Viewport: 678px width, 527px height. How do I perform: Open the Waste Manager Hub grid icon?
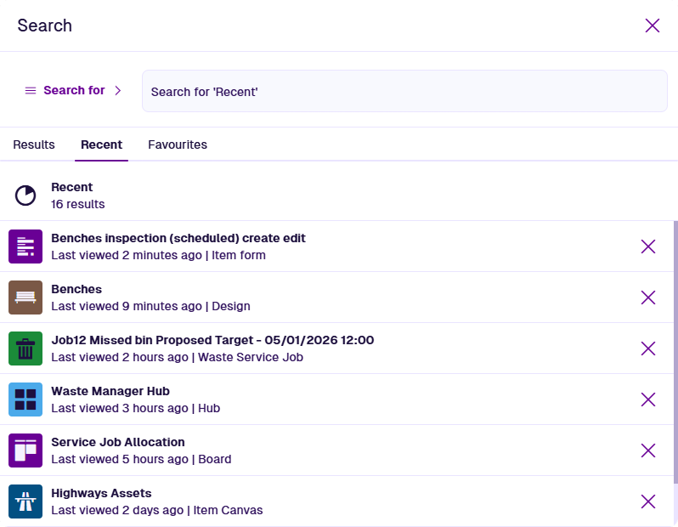point(26,399)
